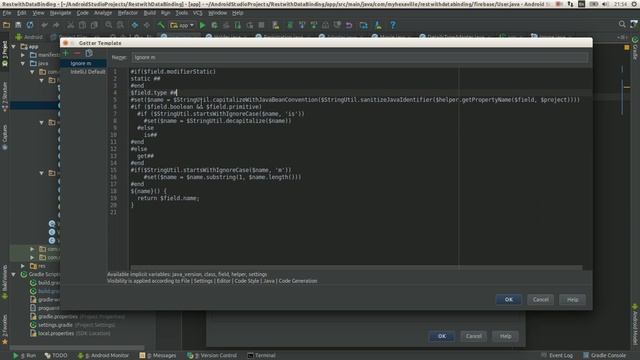The width and height of the screenshot is (640, 360).
Task: Open the File menu
Action: point(7,13)
